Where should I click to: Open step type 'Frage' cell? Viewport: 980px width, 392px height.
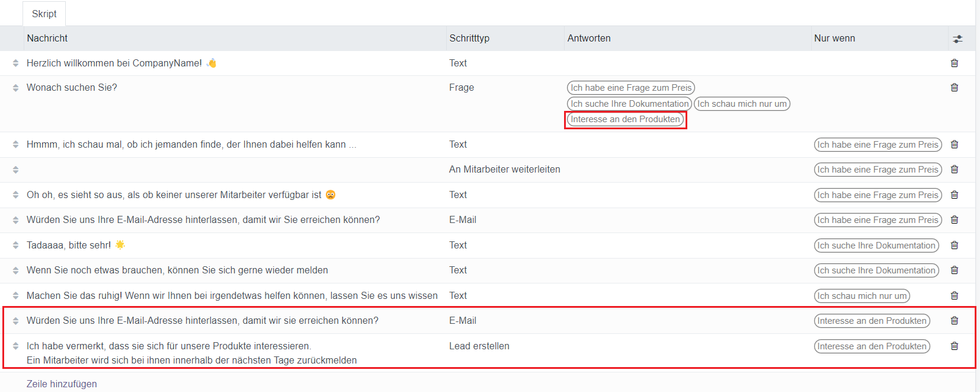click(462, 87)
